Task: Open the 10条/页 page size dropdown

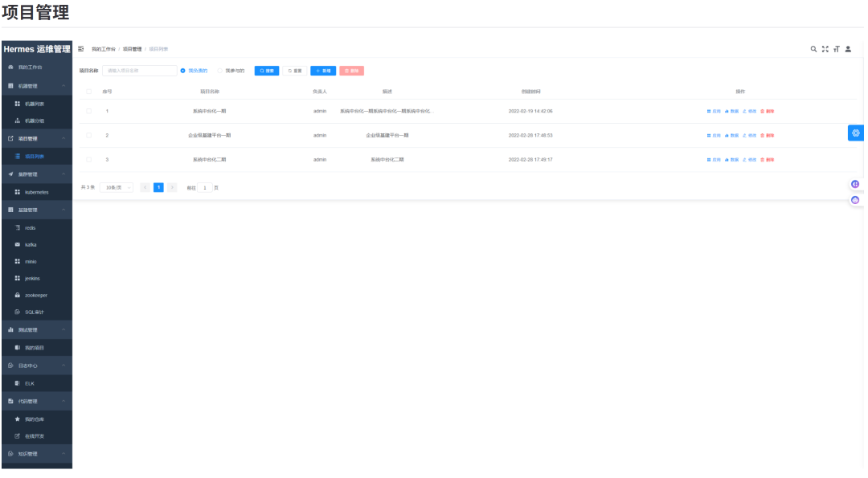Action: pyautogui.click(x=117, y=187)
